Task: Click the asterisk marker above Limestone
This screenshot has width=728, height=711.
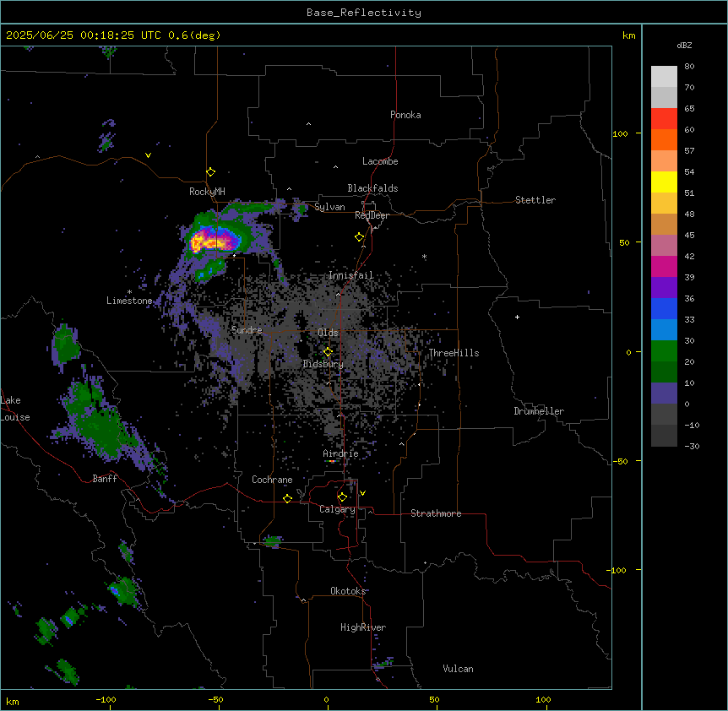Action: coord(129,292)
